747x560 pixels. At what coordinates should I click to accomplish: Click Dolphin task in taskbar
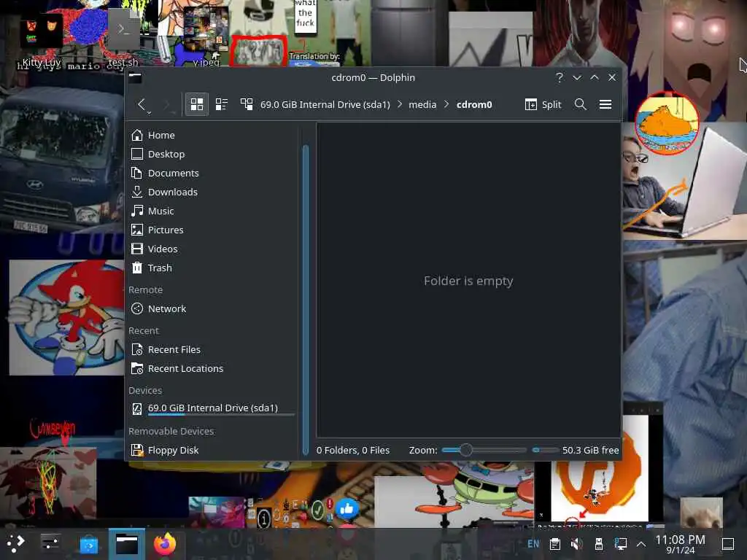coord(127,544)
